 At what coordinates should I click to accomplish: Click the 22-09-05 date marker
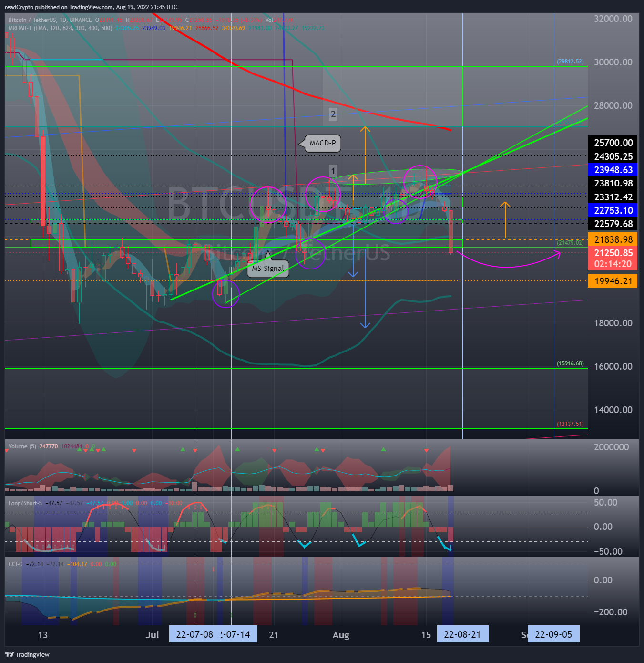(553, 634)
